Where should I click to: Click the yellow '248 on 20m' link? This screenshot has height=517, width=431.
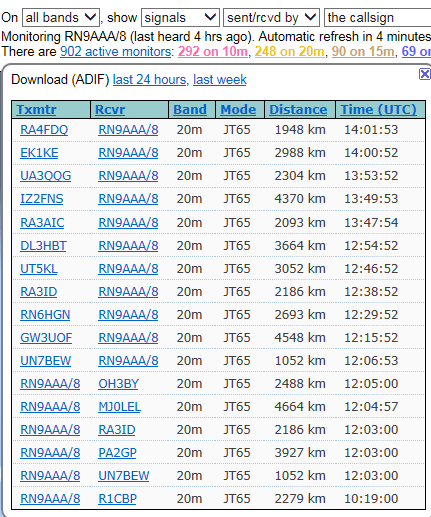(x=289, y=52)
